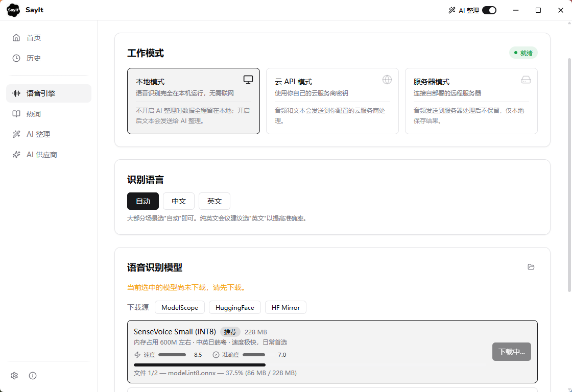
Task: Click the SenseVoice Small (INT8) model name
Action: point(175,331)
